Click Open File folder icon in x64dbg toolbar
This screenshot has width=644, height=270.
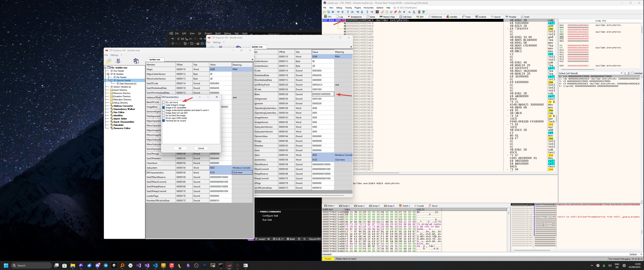[x=324, y=12]
